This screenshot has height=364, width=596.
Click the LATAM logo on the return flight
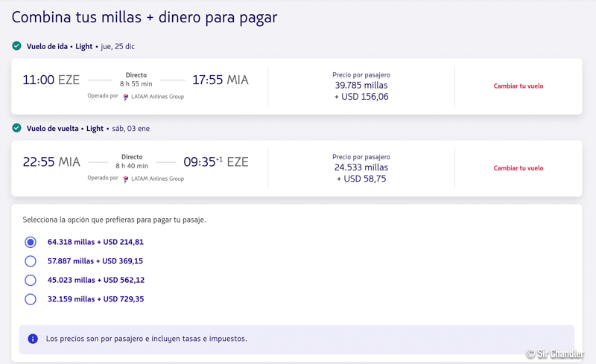(126, 179)
